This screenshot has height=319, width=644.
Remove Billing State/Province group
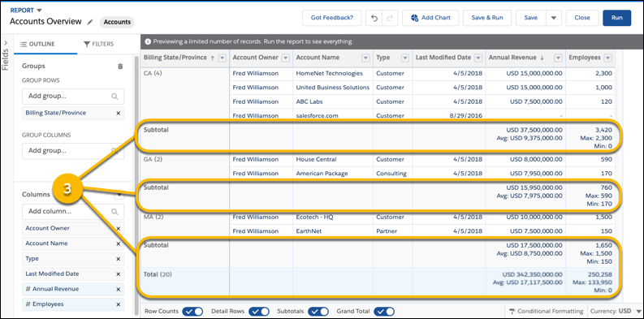(119, 113)
